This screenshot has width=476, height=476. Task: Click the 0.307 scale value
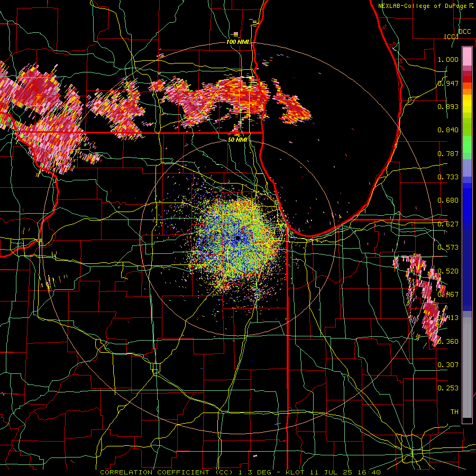(448, 365)
